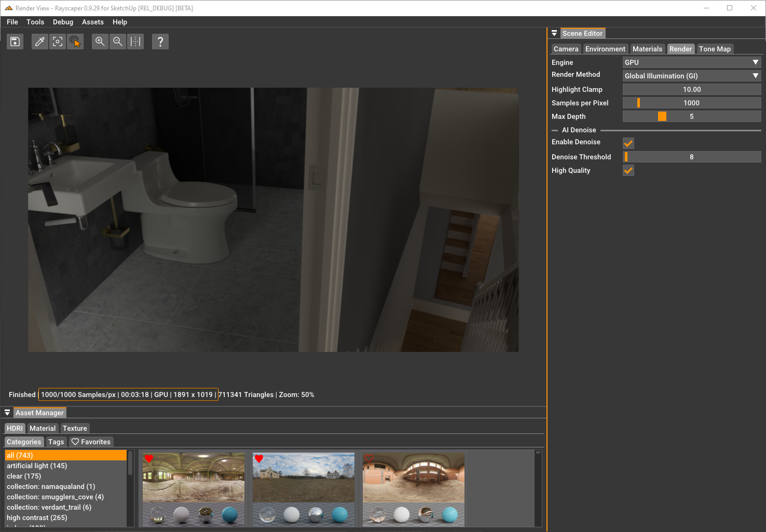Viewport: 766px width, 532px height.
Task: Select the artificial light (145) category
Action: pos(65,466)
